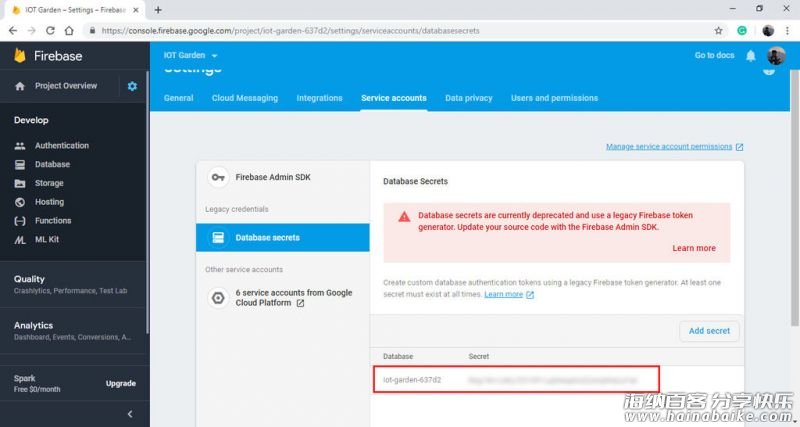Image resolution: width=800 pixels, height=427 pixels.
Task: Click the green Grammarly extension icon
Action: click(742, 31)
